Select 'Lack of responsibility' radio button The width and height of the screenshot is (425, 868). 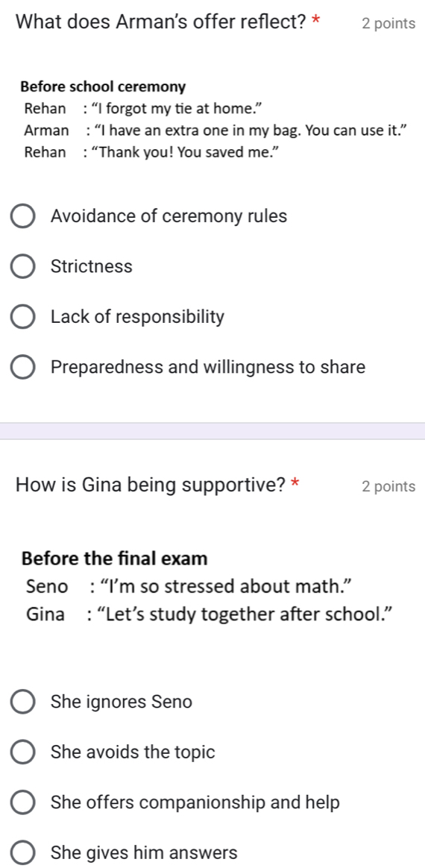coord(22,317)
